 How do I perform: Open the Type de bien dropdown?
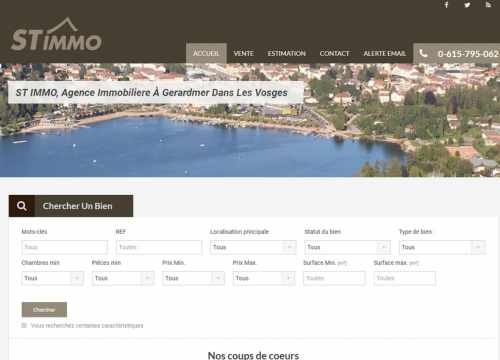(442, 247)
